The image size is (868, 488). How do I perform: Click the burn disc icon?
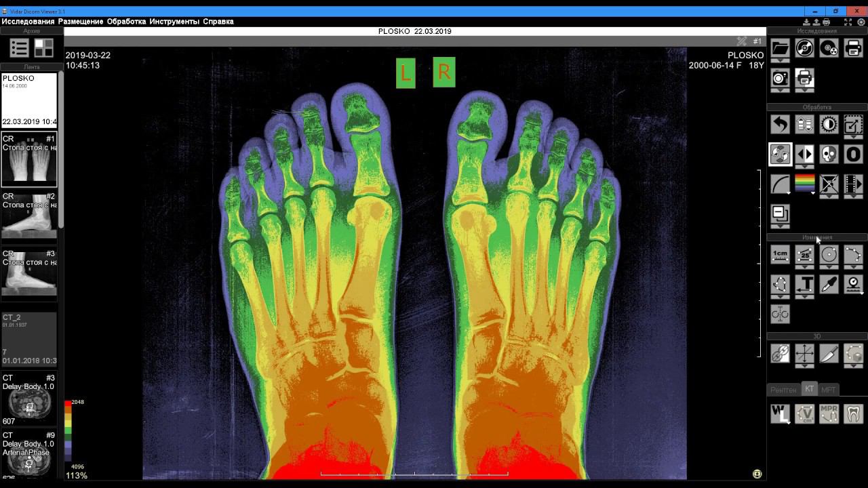[x=829, y=47]
